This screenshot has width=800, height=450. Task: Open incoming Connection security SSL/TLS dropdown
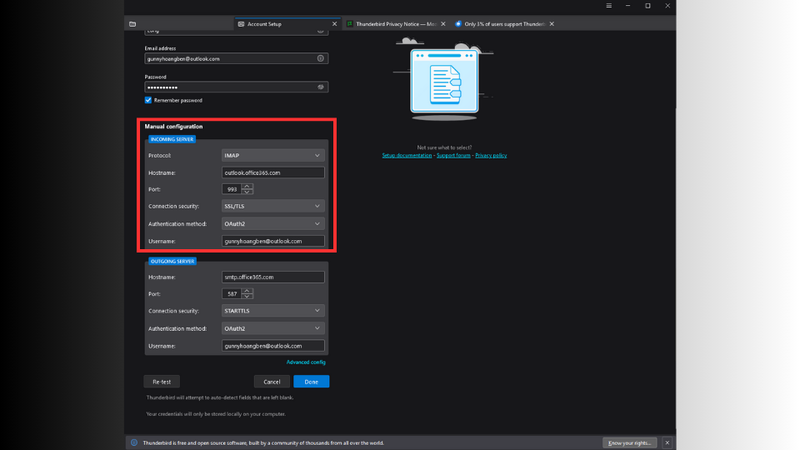click(273, 206)
